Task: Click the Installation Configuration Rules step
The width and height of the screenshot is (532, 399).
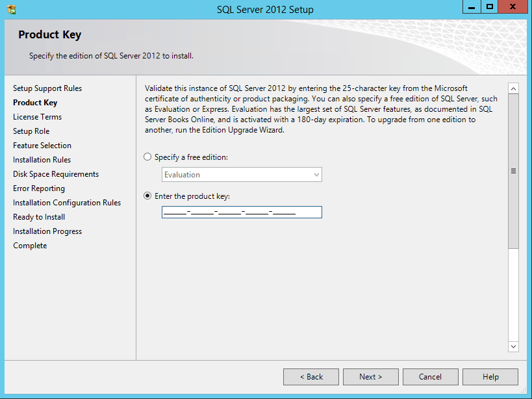Action: 67,203
